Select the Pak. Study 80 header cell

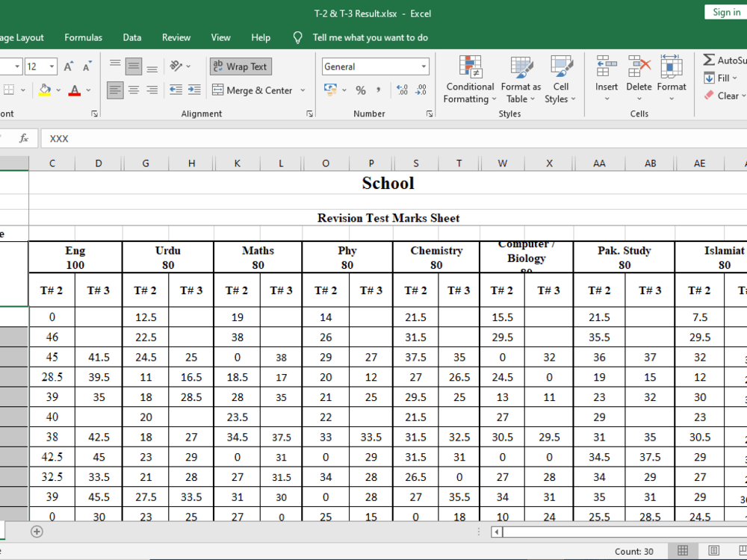click(624, 257)
